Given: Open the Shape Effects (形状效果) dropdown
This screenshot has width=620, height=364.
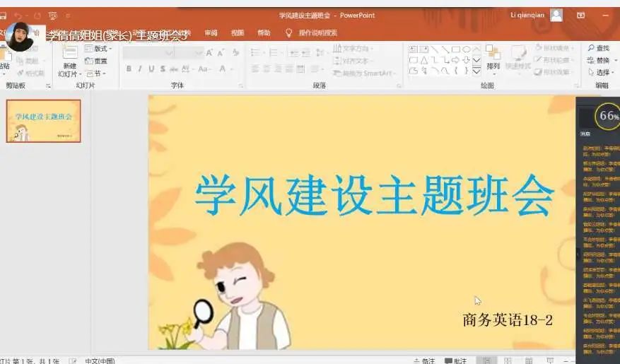Looking at the screenshot, I should [x=554, y=72].
